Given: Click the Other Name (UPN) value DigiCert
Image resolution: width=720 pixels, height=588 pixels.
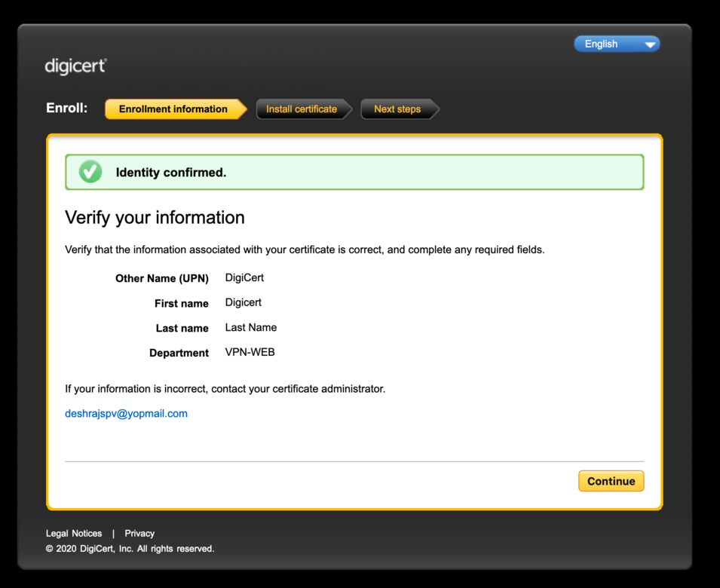Looking at the screenshot, I should (244, 277).
